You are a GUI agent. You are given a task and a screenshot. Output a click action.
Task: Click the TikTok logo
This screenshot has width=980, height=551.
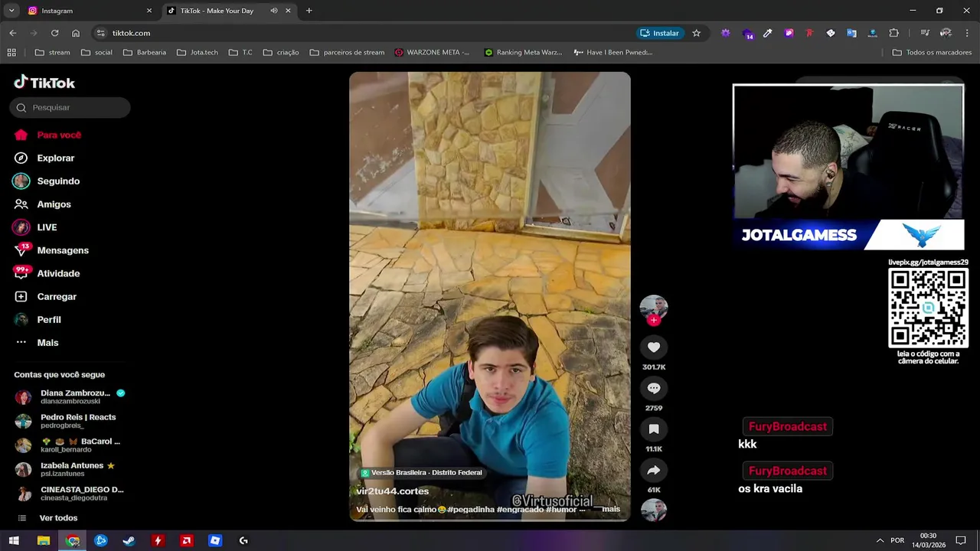pos(44,83)
